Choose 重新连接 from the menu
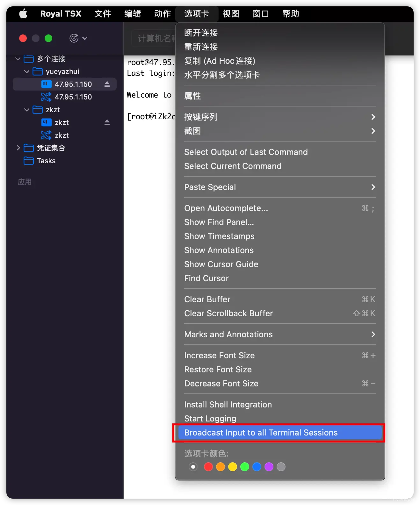The width and height of the screenshot is (420, 505). click(280, 47)
